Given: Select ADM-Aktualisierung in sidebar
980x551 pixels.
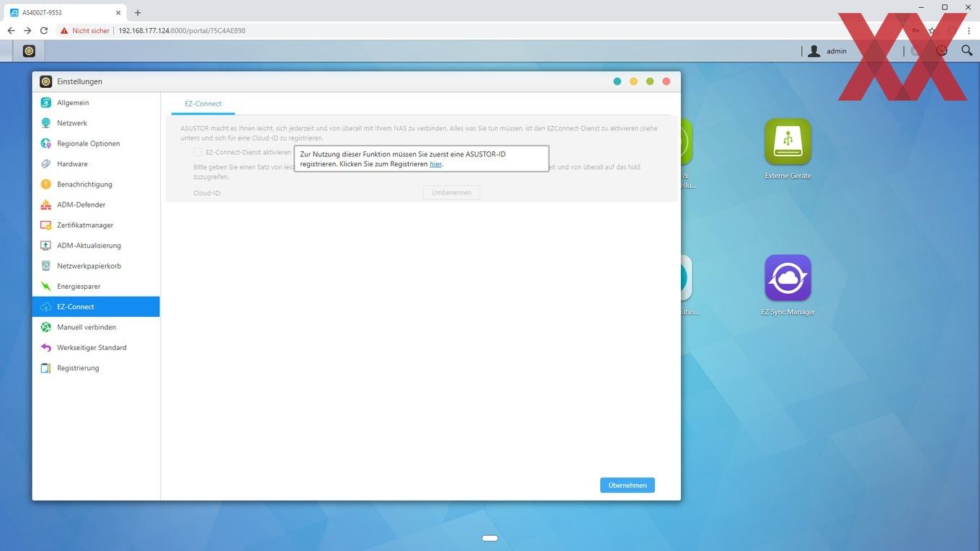Looking at the screenshot, I should pos(96,246).
